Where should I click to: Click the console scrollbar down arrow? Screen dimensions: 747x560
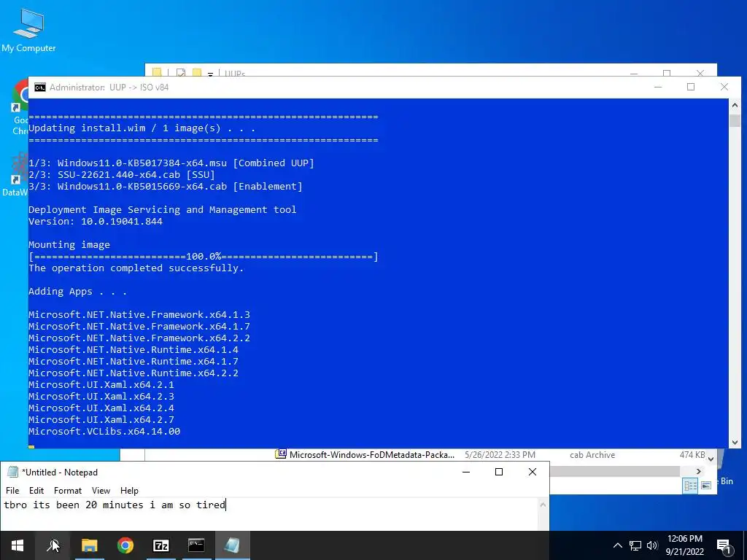735,442
